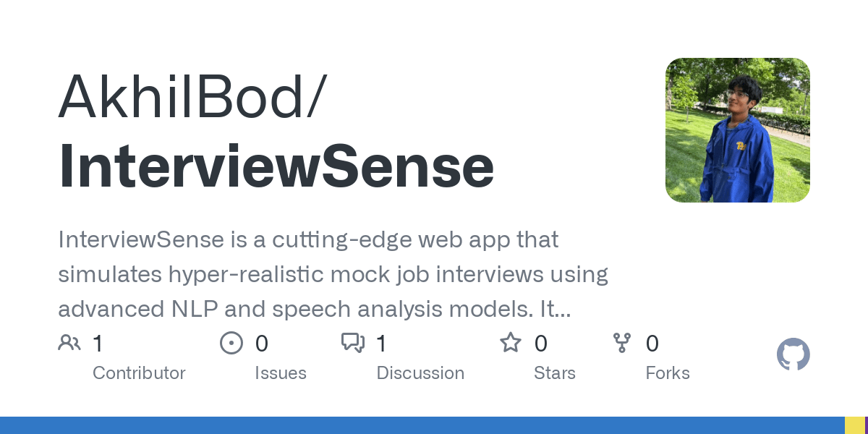Open the profile photo avatar
868x434 pixels.
(738, 130)
